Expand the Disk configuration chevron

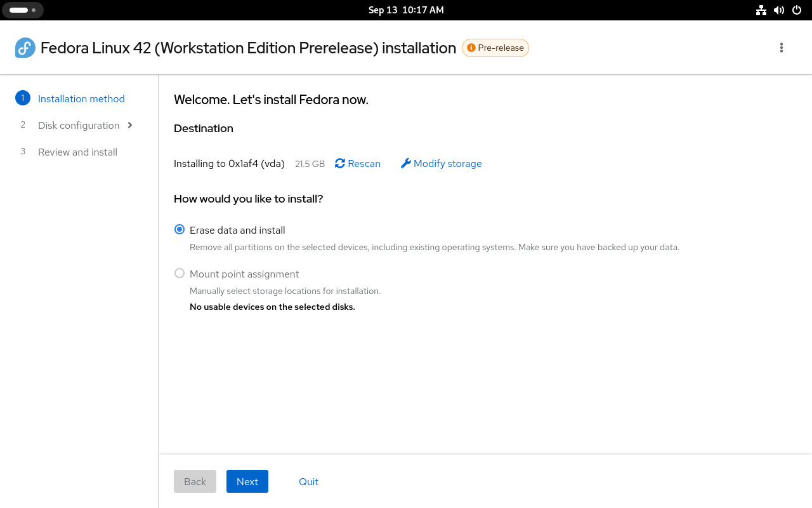pyautogui.click(x=130, y=125)
